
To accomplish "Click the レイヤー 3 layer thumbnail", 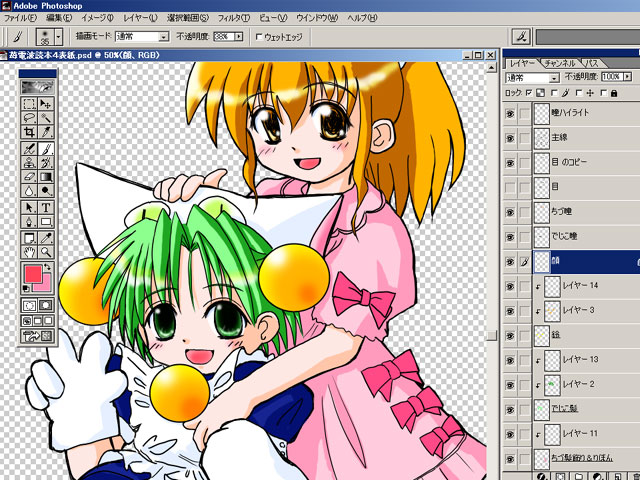I will (x=553, y=311).
